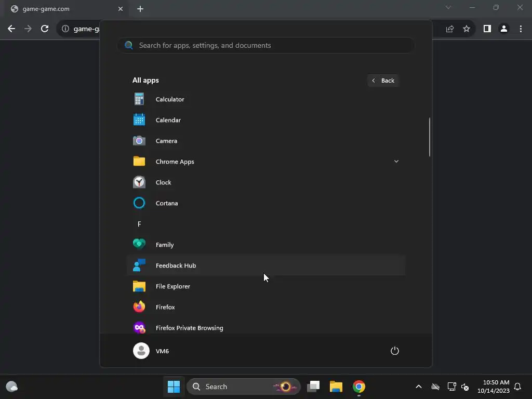Click the 10:50 AM clock and date
This screenshot has width=532, height=399.
tap(493, 387)
